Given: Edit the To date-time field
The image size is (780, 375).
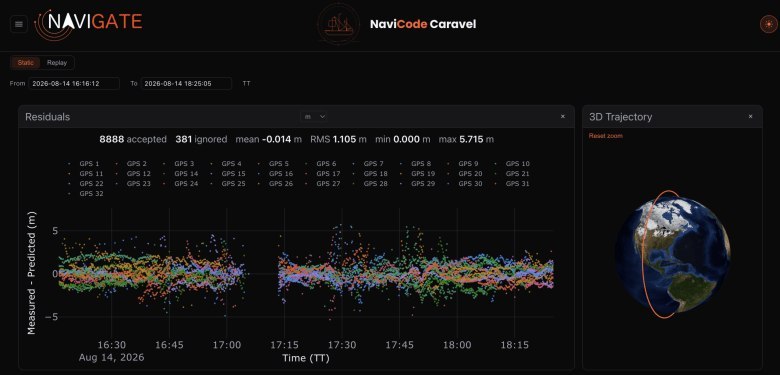Looking at the screenshot, I should (x=186, y=84).
